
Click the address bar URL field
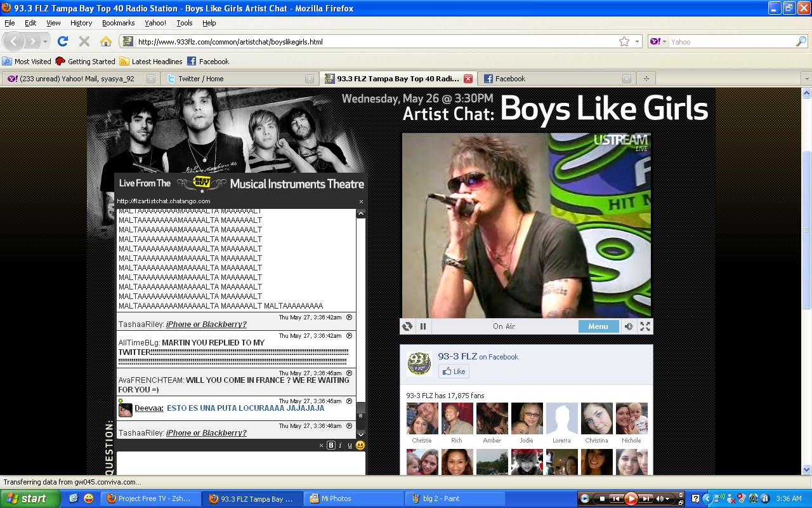point(374,41)
